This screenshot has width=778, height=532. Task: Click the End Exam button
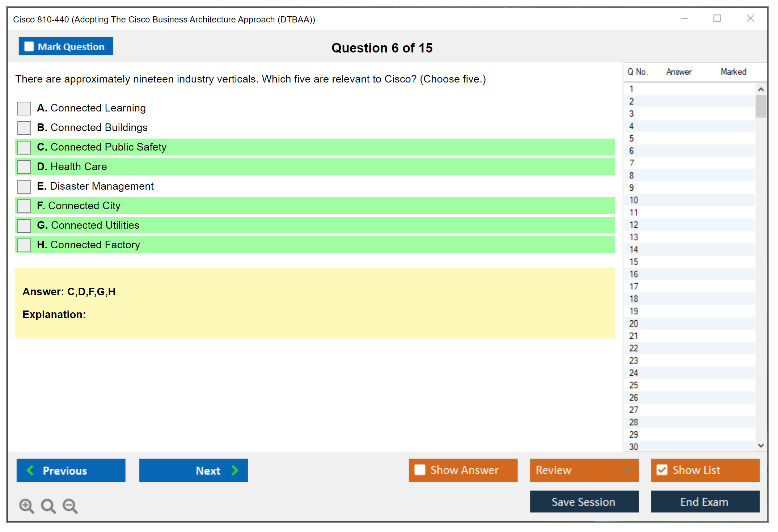pos(705,502)
